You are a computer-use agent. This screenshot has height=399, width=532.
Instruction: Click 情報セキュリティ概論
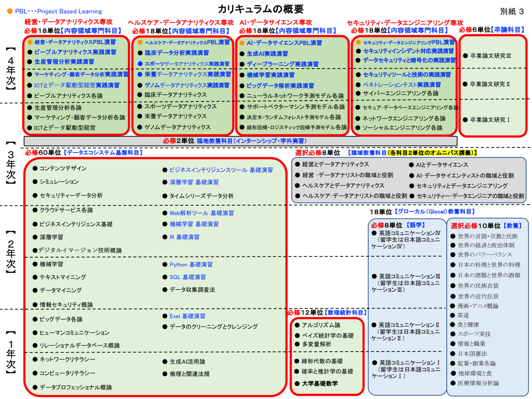(x=66, y=305)
